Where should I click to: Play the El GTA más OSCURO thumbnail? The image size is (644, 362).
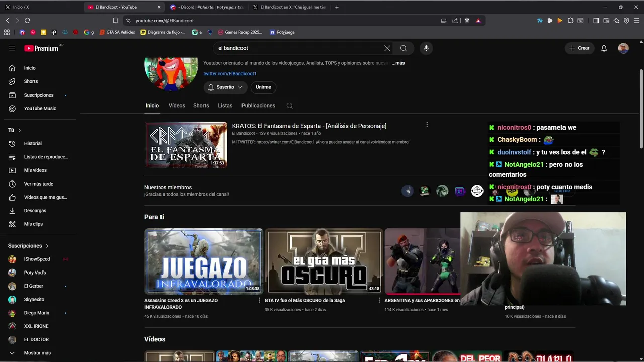click(x=324, y=261)
